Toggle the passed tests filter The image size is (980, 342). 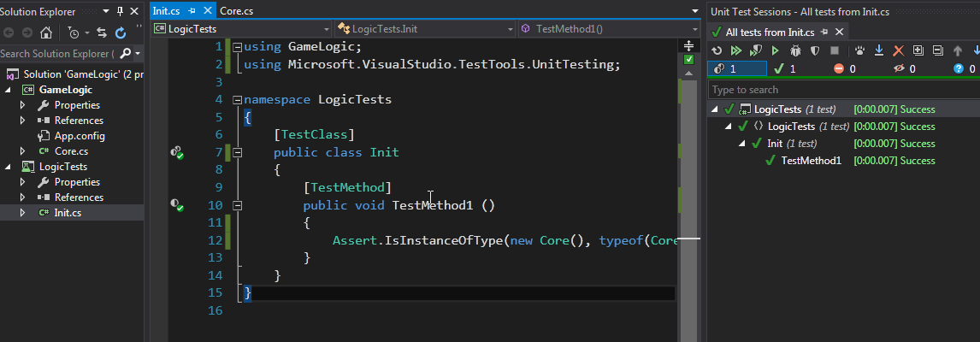(784, 68)
